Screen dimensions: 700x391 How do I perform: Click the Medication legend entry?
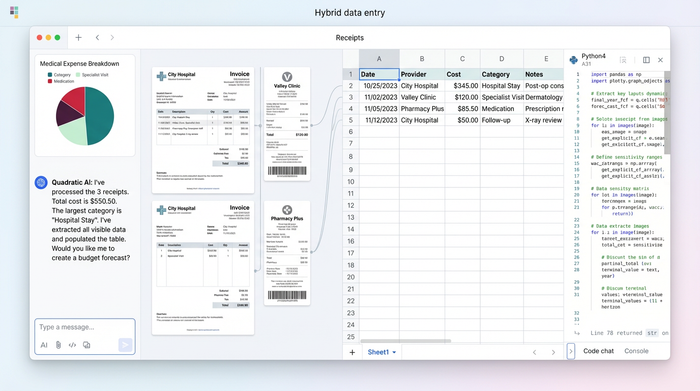61,81
